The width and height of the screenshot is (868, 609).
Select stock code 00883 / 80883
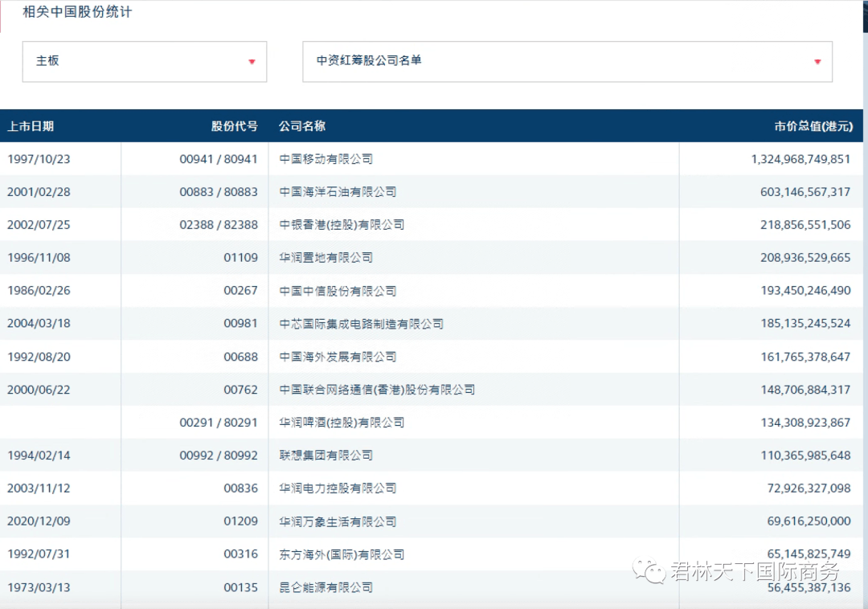coord(219,192)
